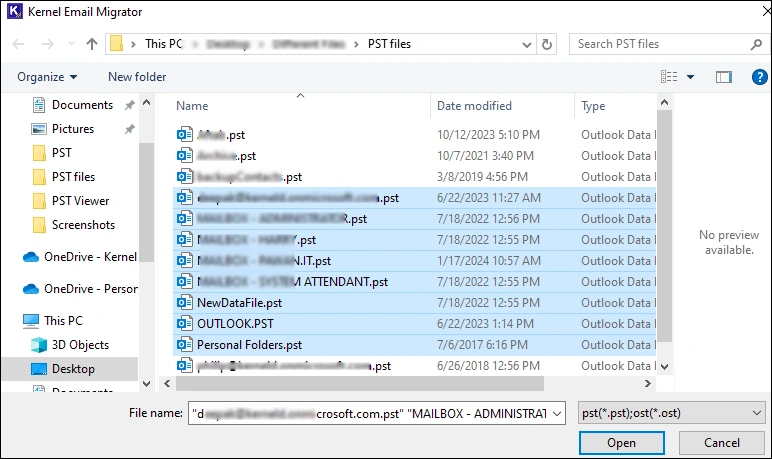Select file dated 7/18/2022 12:56 PM
The width and height of the screenshot is (772, 459).
point(414,219)
